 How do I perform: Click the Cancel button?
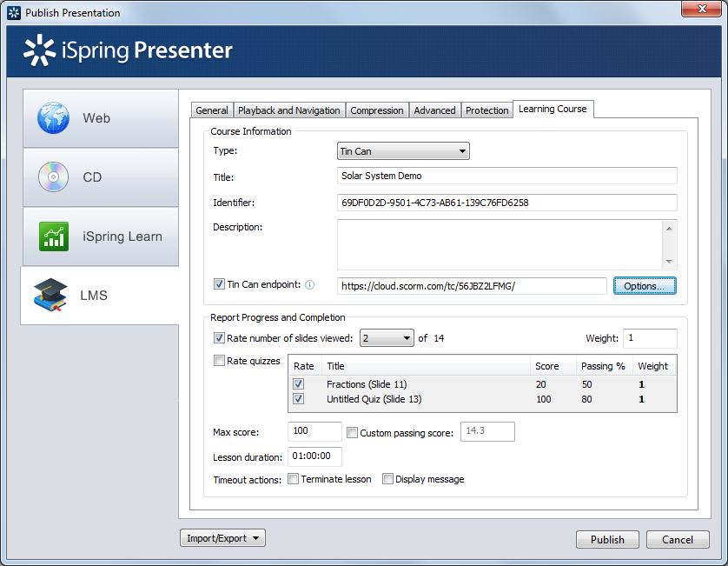click(x=678, y=540)
